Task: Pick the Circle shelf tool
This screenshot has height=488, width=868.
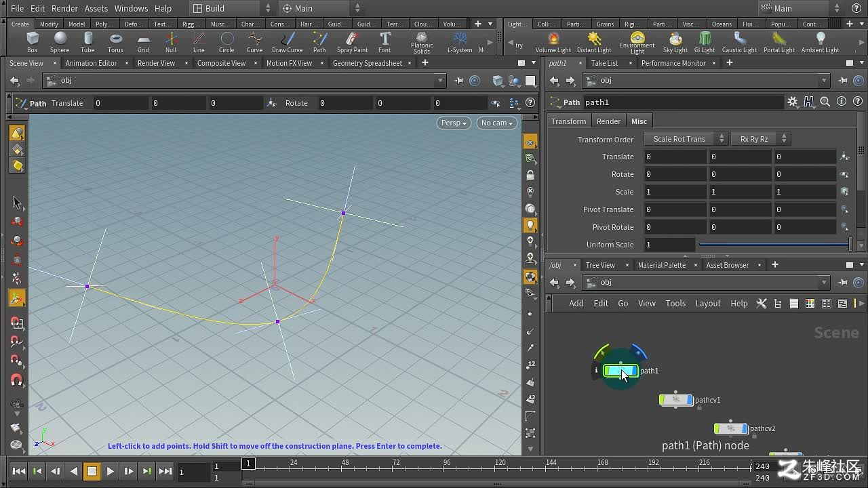Action: (x=226, y=43)
